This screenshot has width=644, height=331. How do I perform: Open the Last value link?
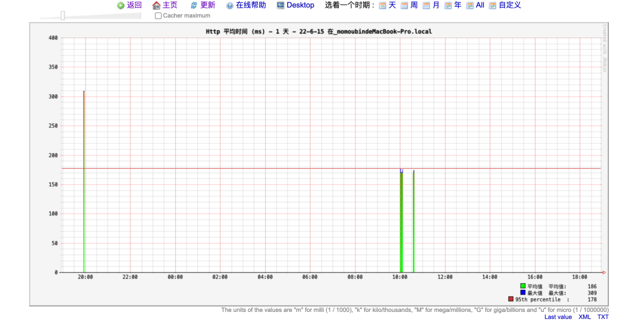coord(558,317)
